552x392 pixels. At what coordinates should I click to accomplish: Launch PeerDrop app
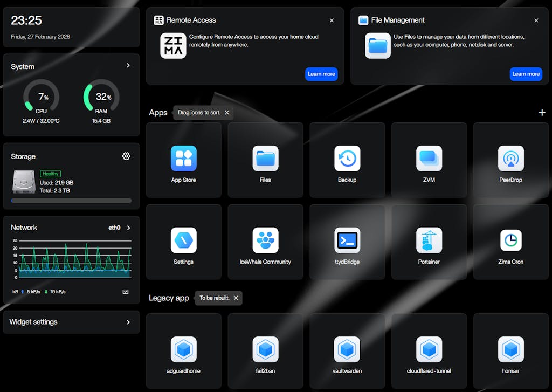pos(510,159)
